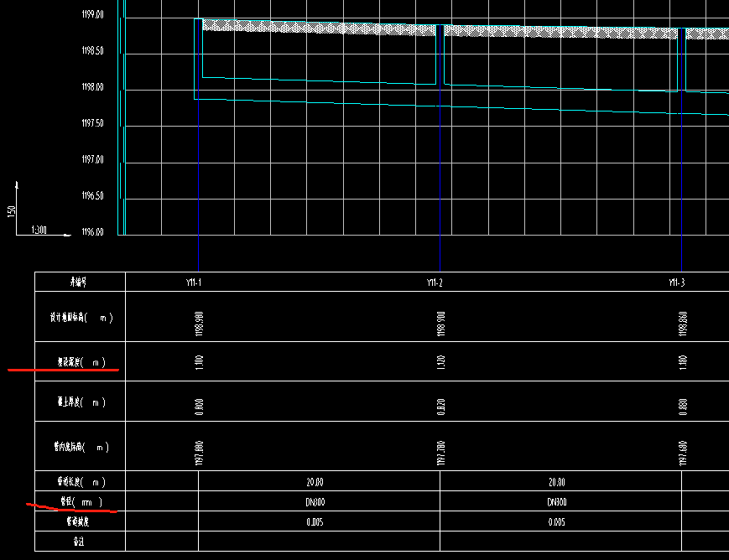Select DN300 between Y11-1 and Y11-2
This screenshot has width=729, height=560.
click(315, 502)
